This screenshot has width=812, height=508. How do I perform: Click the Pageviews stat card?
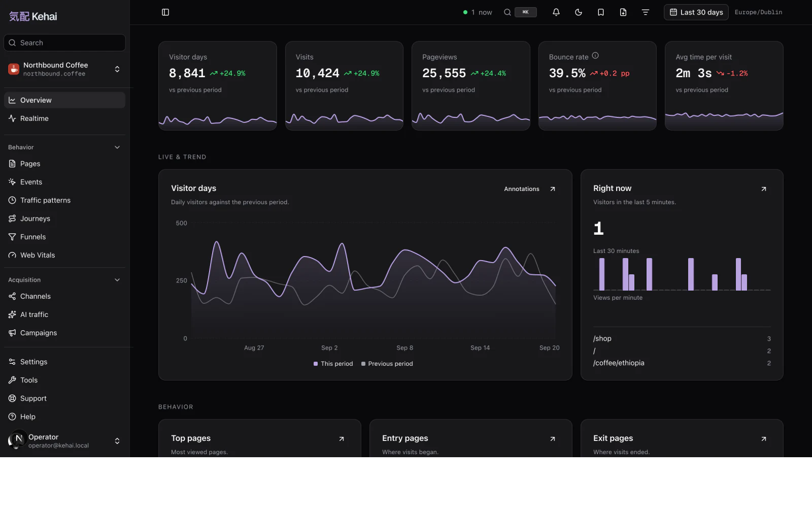471,86
